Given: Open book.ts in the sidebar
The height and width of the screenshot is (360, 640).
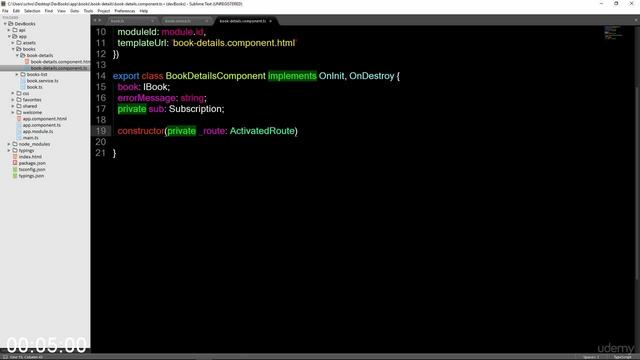Looking at the screenshot, I should (x=35, y=87).
